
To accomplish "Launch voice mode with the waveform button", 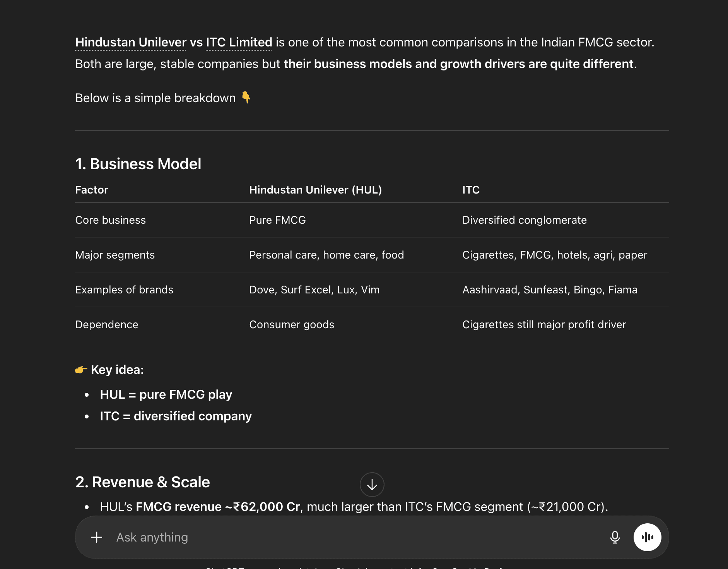I will pyautogui.click(x=647, y=537).
